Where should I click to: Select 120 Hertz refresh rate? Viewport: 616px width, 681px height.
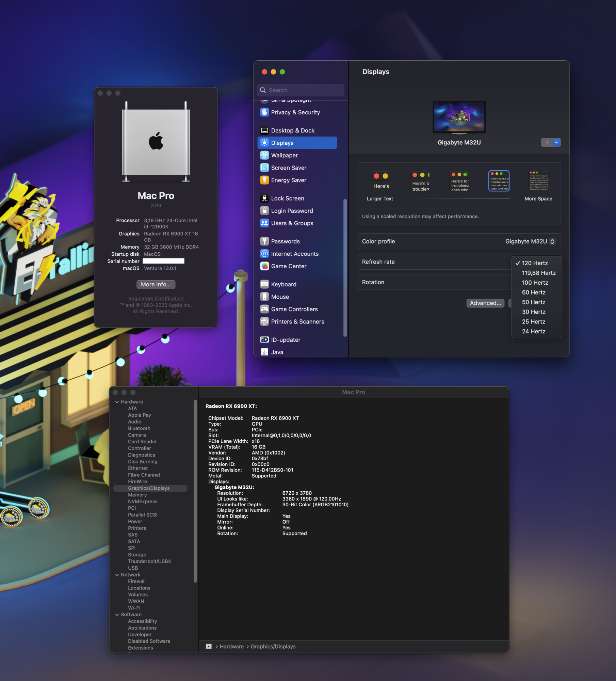537,263
